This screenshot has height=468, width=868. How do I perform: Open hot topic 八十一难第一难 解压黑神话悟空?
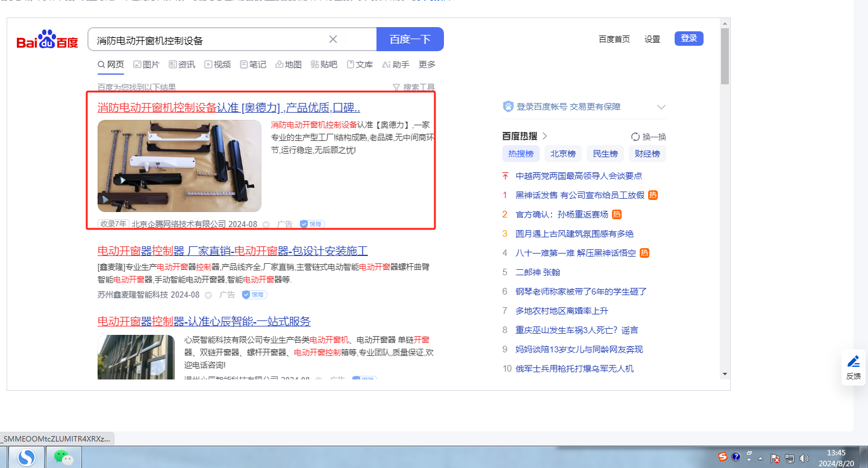click(x=576, y=253)
